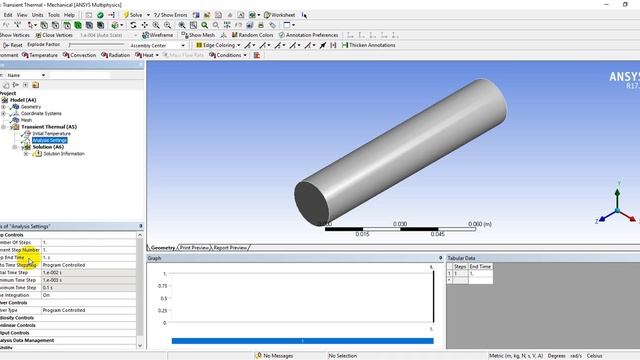The width and height of the screenshot is (640, 360).
Task: Select Initial Temperature tree item
Action: coord(51,133)
